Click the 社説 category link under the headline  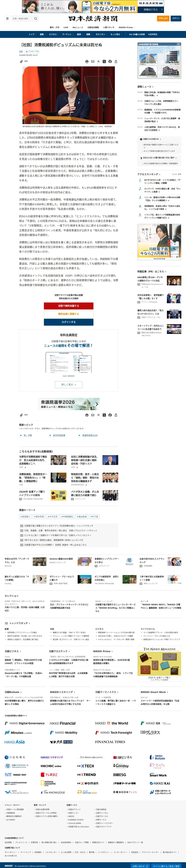click(21, 52)
